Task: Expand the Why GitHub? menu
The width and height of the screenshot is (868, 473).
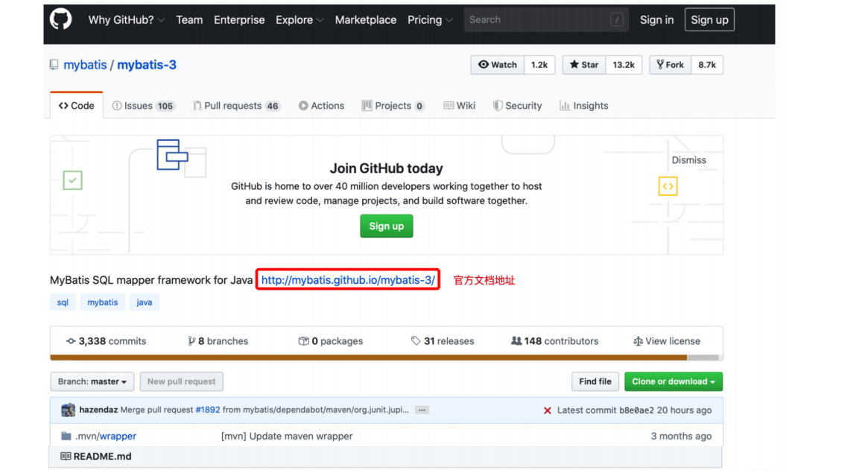Action: [x=126, y=20]
